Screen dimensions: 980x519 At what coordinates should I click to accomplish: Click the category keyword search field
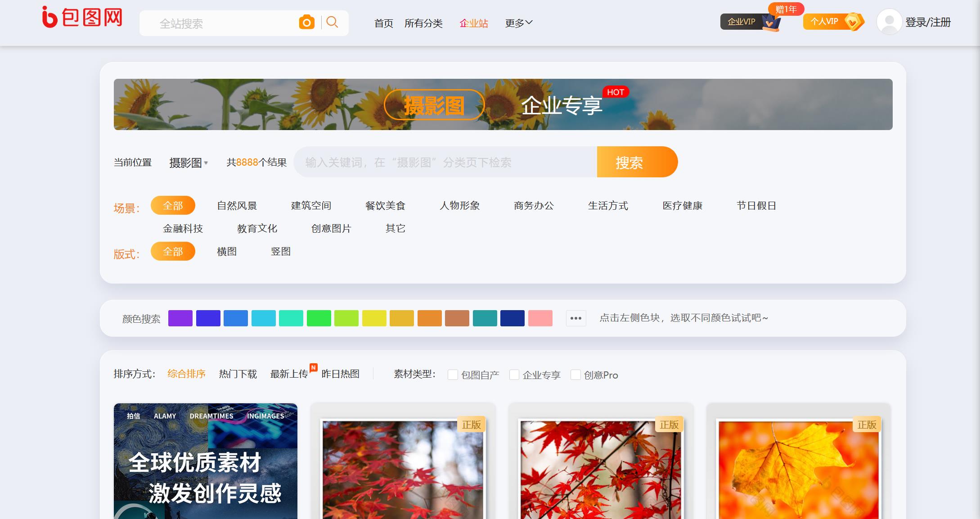pos(445,162)
